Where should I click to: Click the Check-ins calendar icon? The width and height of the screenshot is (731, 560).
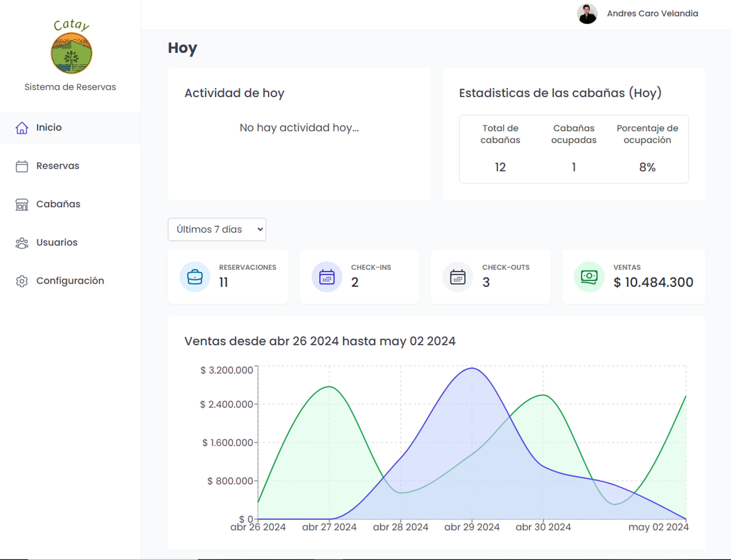pyautogui.click(x=327, y=277)
